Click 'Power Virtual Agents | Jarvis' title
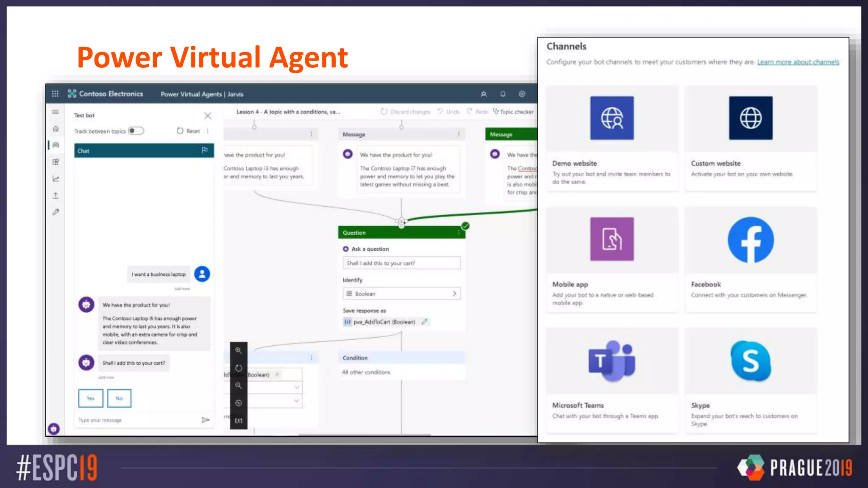868x488 pixels. pyautogui.click(x=202, y=94)
